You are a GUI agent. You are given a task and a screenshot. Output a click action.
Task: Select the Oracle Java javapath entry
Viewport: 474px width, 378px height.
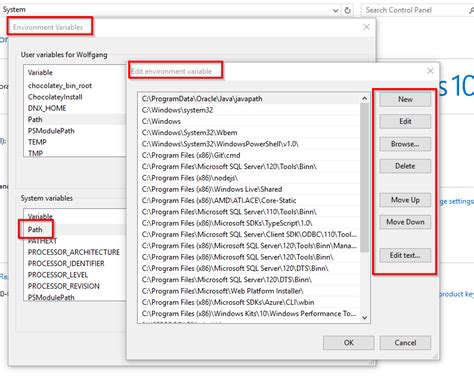[249, 99]
